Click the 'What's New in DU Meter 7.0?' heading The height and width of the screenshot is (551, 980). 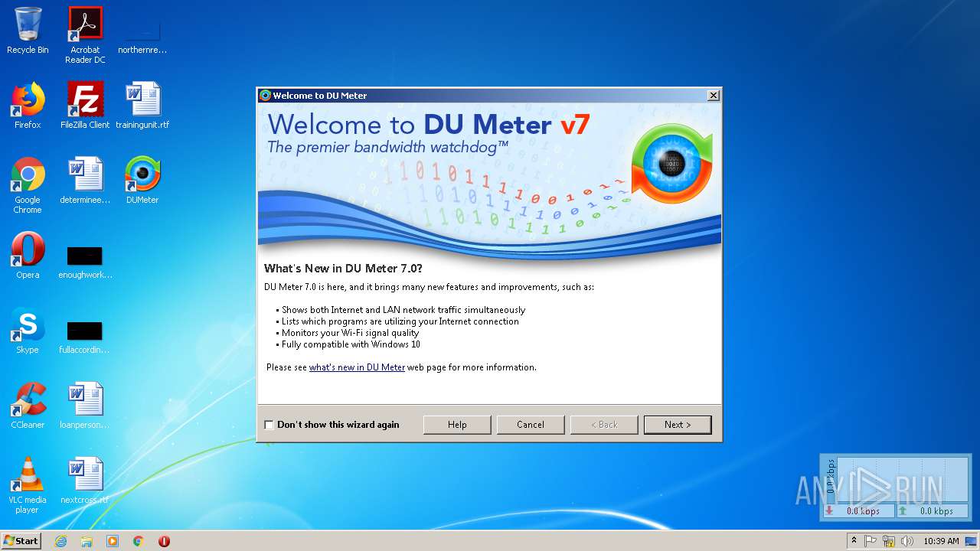pyautogui.click(x=343, y=269)
